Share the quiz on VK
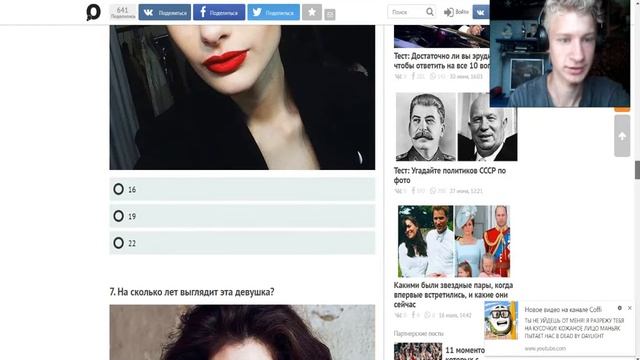Viewport: 640px width, 360px height. [x=164, y=12]
